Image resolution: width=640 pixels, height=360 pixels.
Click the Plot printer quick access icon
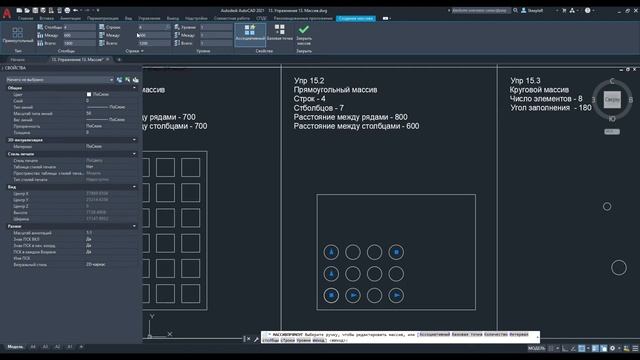click(x=67, y=11)
